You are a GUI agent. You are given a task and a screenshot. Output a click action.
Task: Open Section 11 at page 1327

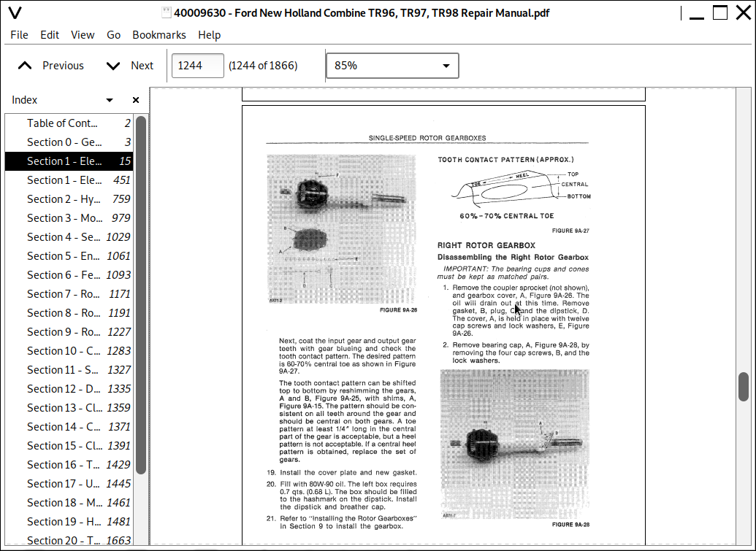point(69,370)
